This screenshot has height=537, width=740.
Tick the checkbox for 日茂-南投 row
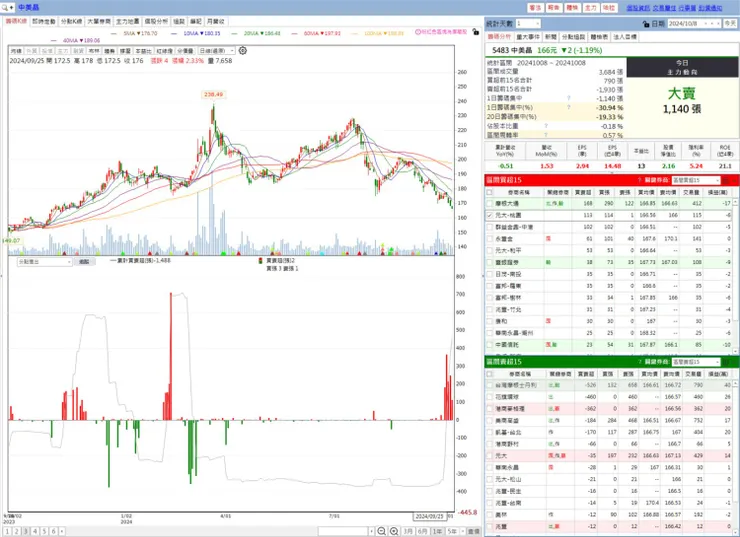pos(489,274)
